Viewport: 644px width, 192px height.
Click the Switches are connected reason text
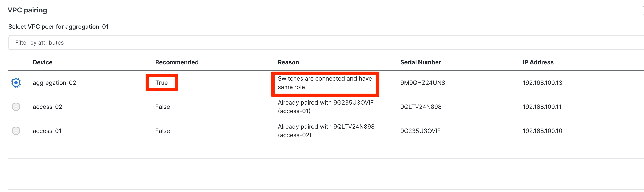[325, 83]
